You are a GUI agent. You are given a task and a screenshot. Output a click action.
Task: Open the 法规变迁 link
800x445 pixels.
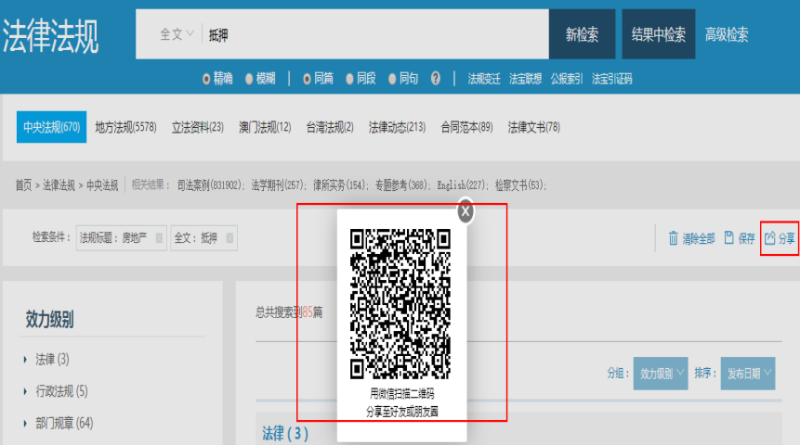[x=484, y=79]
